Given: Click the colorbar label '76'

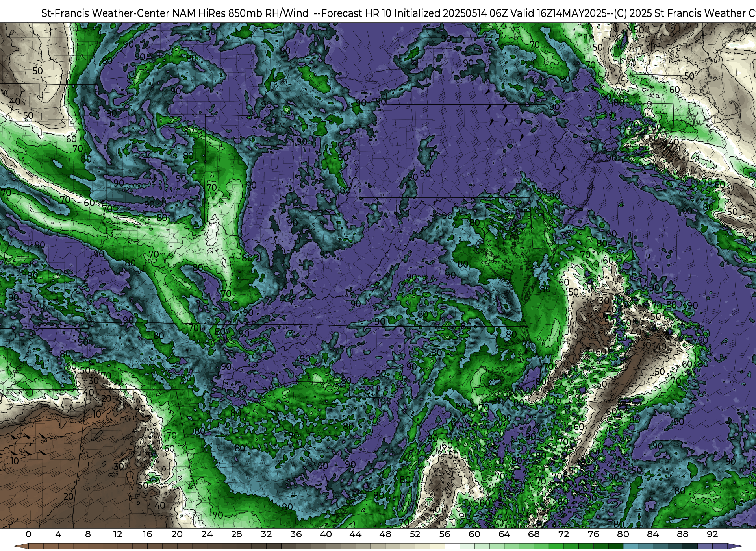Looking at the screenshot, I should 593,534.
